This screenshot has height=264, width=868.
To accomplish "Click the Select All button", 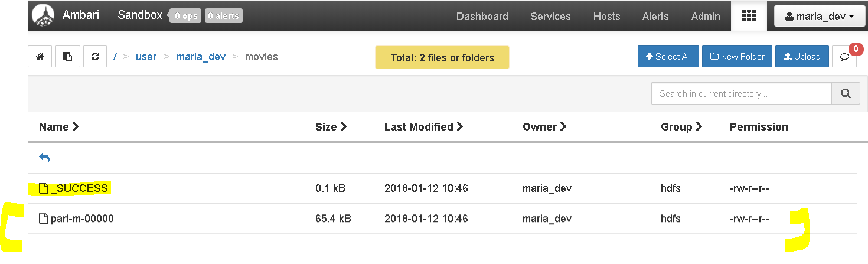I will (x=668, y=57).
